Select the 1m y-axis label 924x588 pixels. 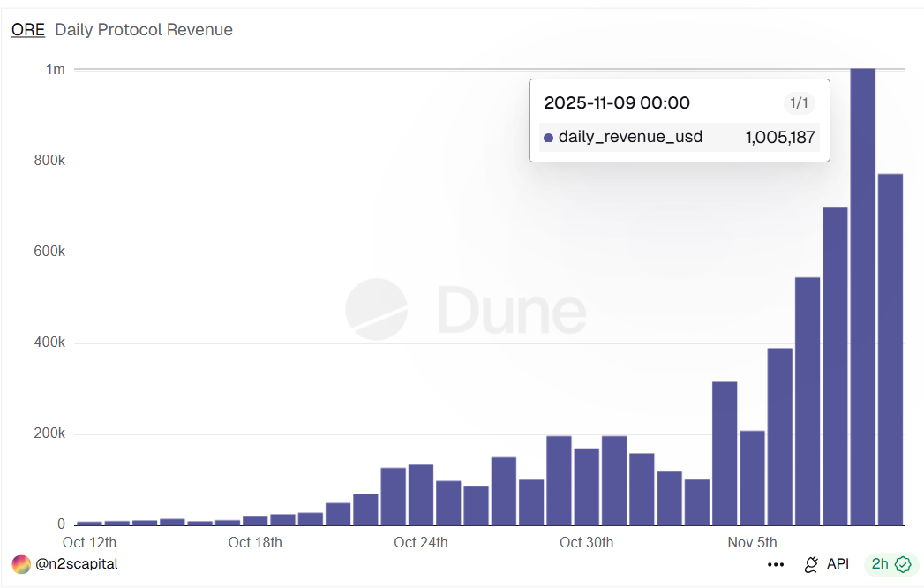click(56, 69)
